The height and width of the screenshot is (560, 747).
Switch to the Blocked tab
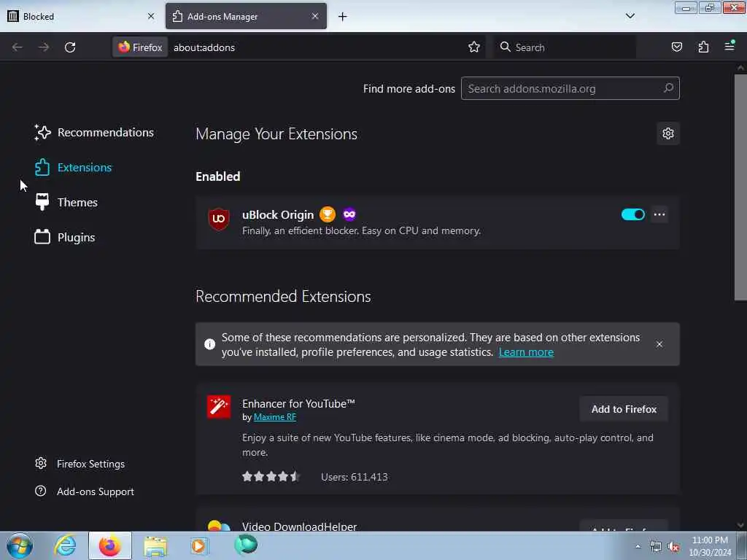81,16
